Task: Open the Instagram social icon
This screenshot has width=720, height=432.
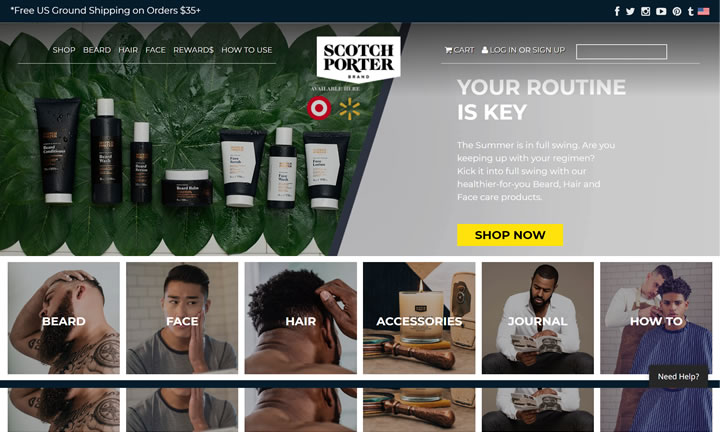Action: click(646, 11)
